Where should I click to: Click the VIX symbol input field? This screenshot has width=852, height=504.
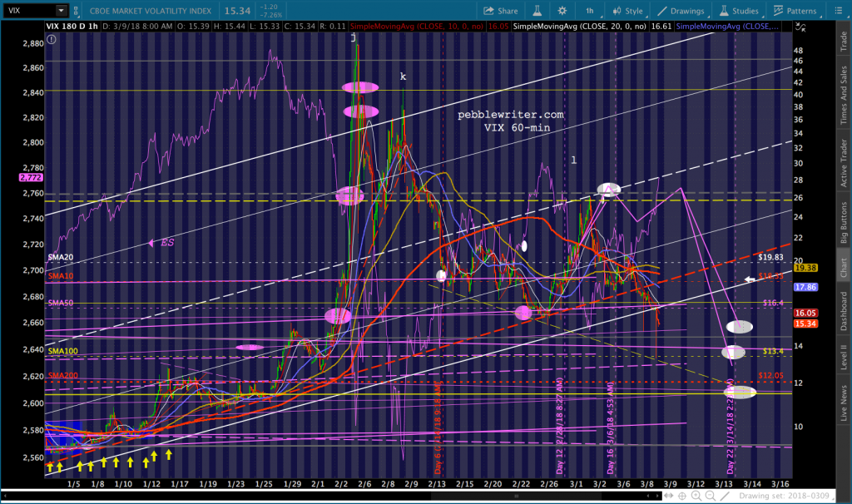pos(29,11)
